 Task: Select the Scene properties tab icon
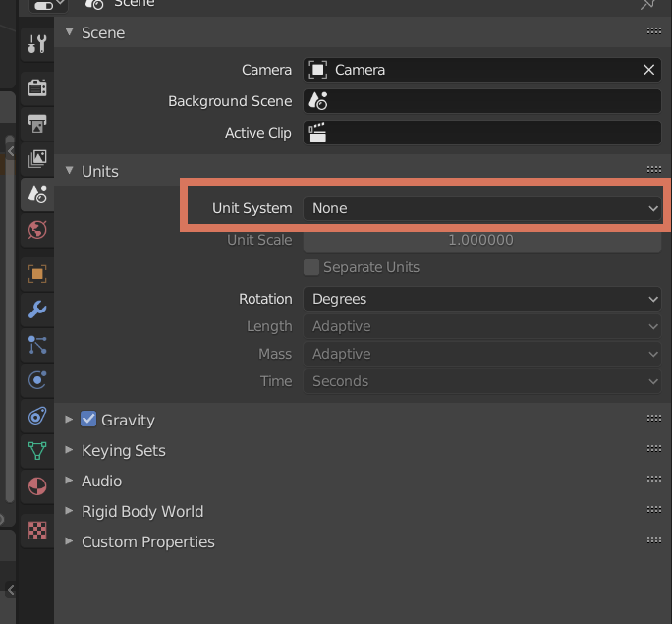pos(37,195)
